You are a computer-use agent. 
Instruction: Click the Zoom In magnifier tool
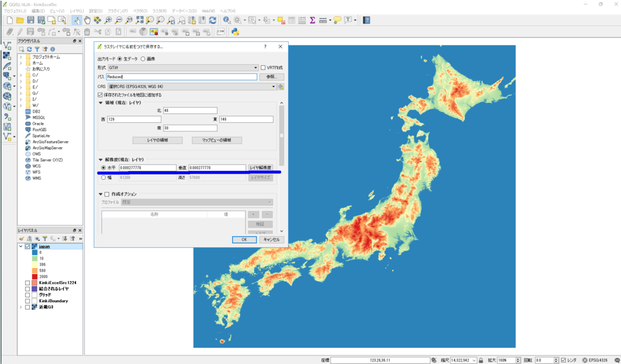[x=108, y=20]
